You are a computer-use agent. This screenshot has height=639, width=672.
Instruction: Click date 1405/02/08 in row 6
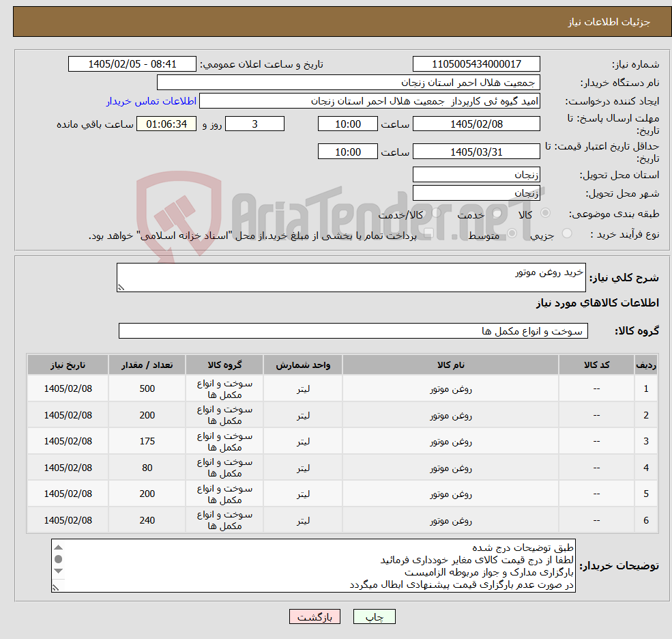click(68, 520)
